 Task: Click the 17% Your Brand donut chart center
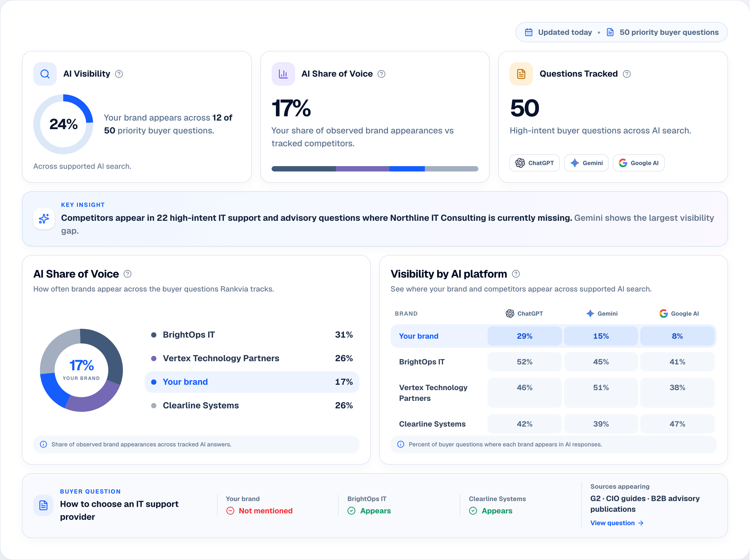tap(81, 370)
